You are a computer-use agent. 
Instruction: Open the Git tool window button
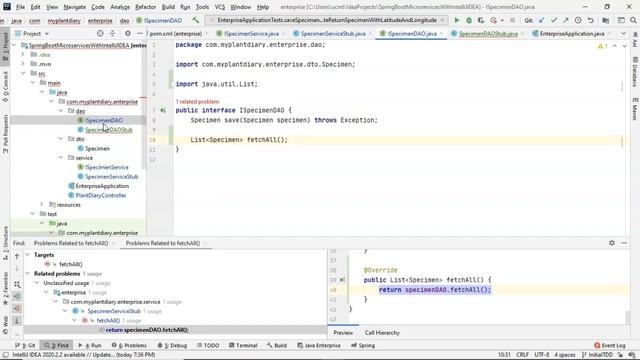coord(25,345)
